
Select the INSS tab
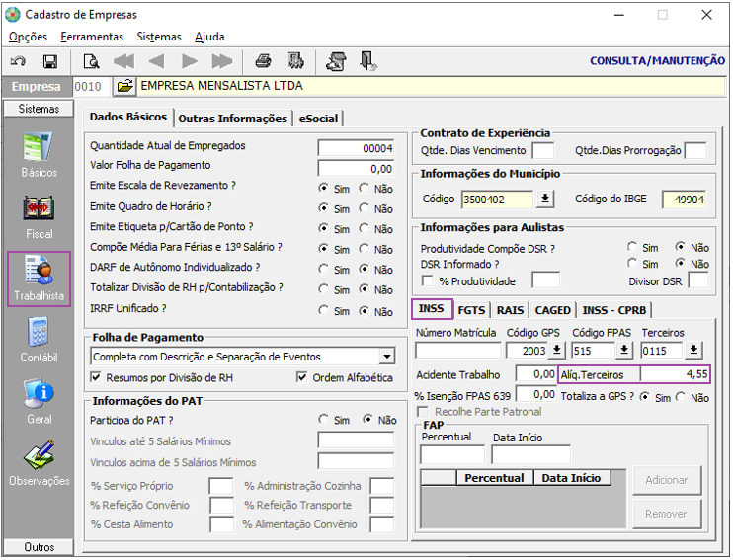(432, 308)
